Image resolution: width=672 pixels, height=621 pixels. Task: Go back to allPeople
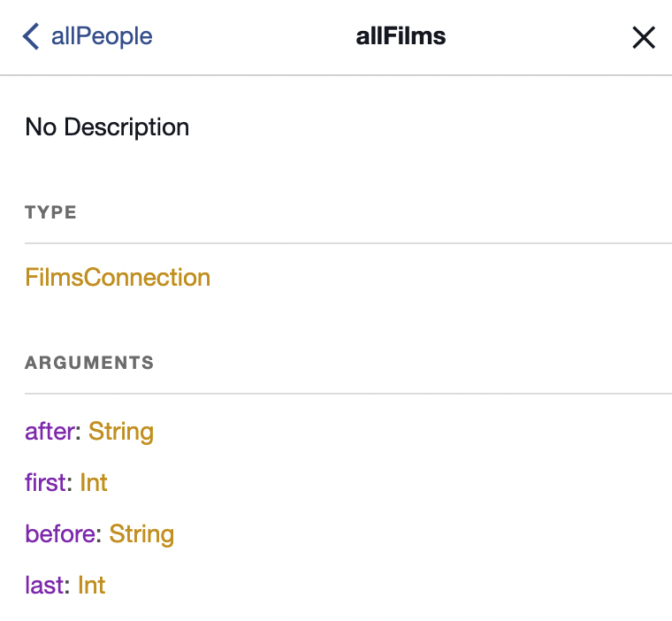(101, 36)
